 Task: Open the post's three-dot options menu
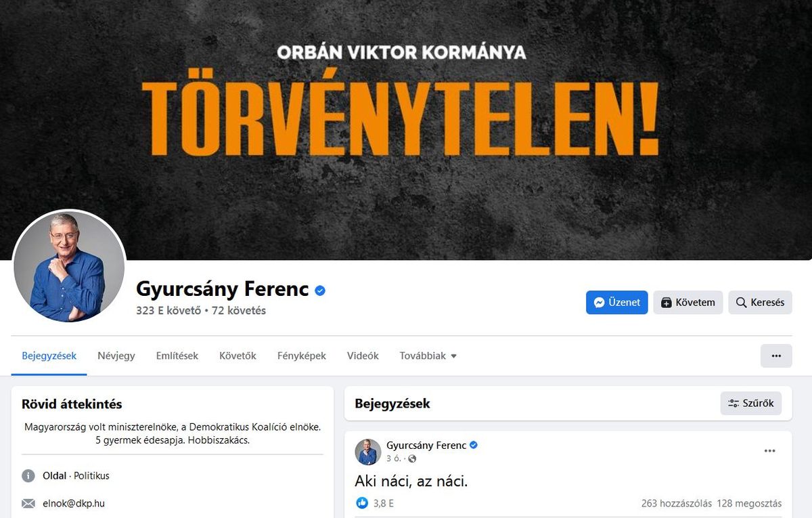click(x=769, y=451)
